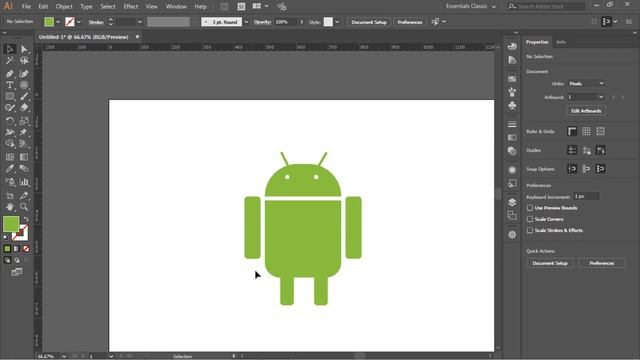Open the 3 pt. Round brush dropdown

[246, 22]
